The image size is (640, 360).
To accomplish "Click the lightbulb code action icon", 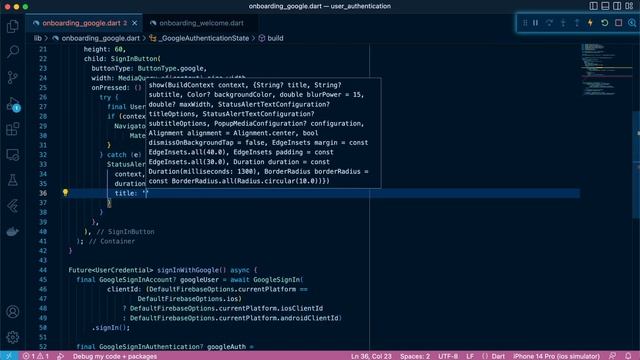I will coord(65,192).
